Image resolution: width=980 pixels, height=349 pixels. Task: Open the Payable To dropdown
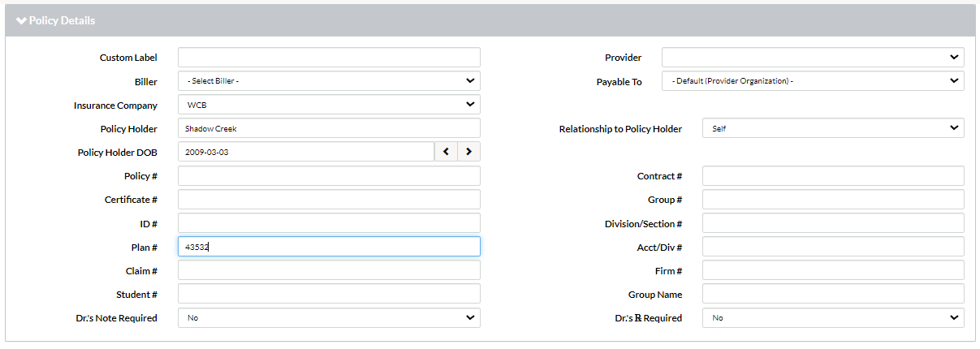click(813, 81)
